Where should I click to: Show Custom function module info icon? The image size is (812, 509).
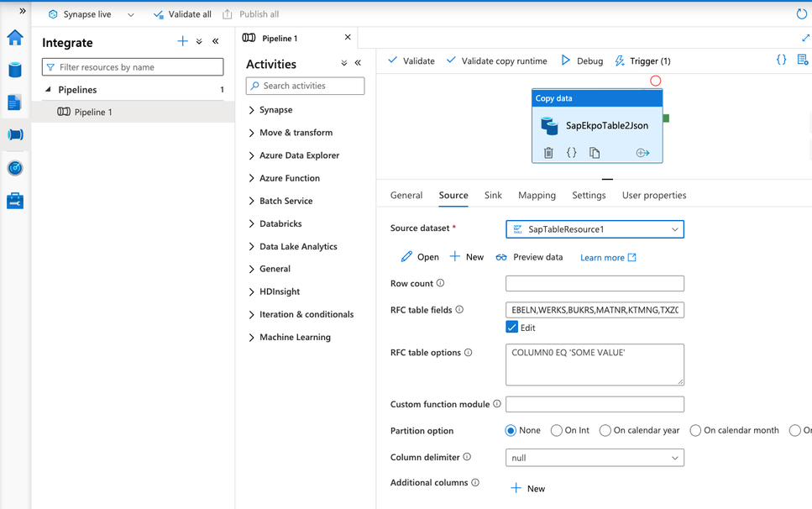click(496, 404)
